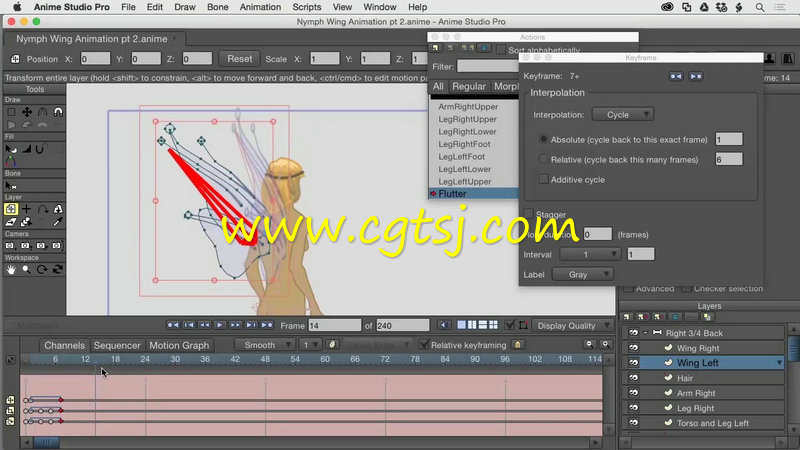Enable the Additive cycle checkbox

543,179
